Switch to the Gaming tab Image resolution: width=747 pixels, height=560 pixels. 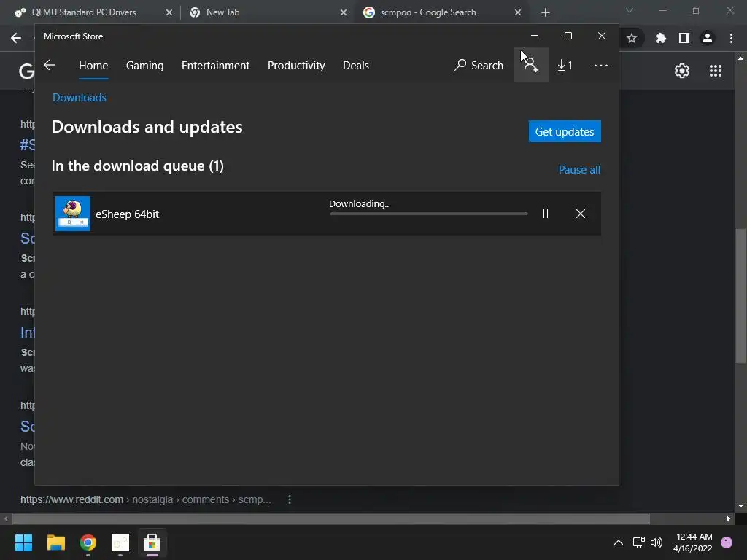click(145, 65)
